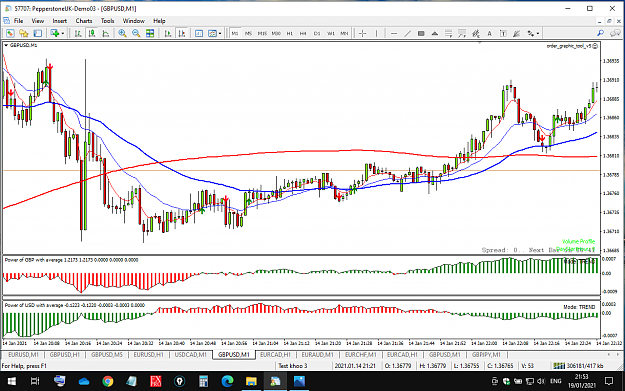Select the Text Label tool

pyautogui.click(x=503, y=33)
